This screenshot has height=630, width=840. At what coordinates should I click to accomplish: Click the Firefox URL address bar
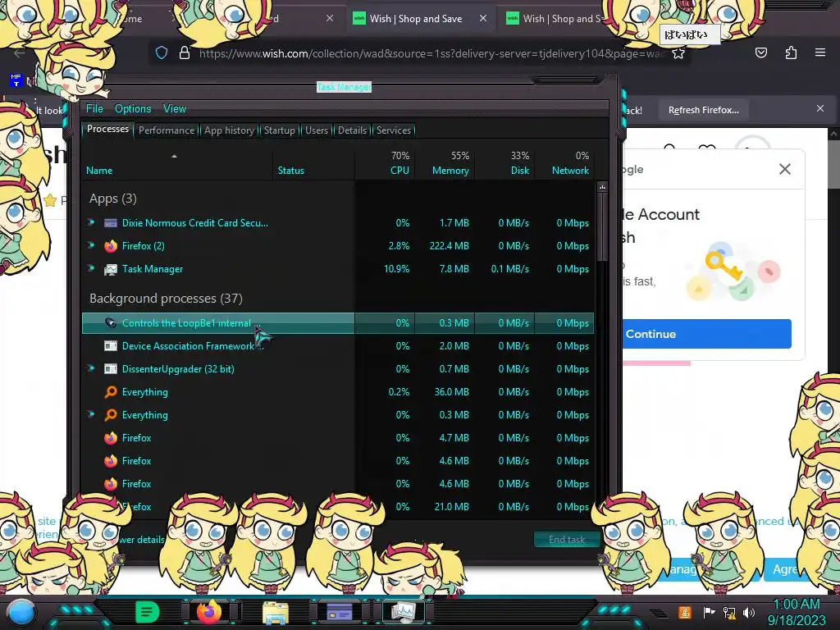(431, 53)
